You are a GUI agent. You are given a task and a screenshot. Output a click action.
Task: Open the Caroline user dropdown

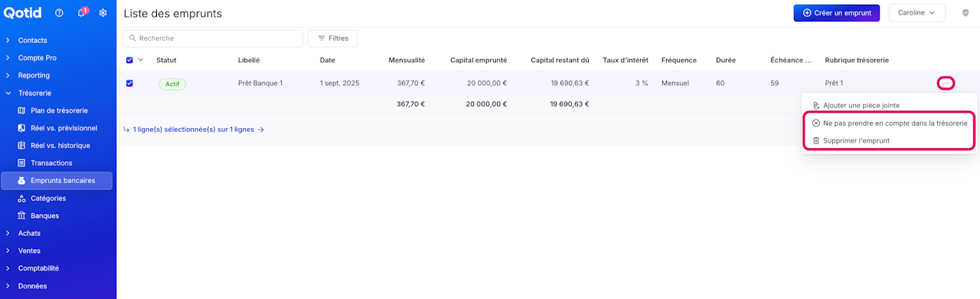click(x=917, y=13)
